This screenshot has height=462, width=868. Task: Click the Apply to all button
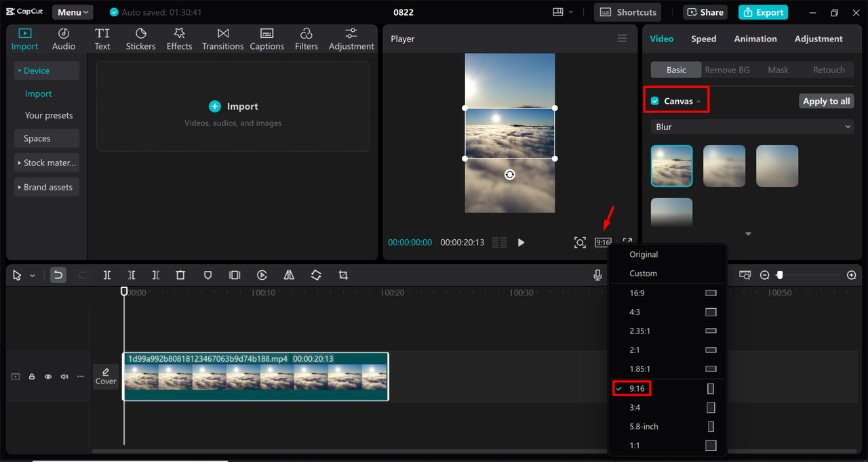tap(826, 101)
